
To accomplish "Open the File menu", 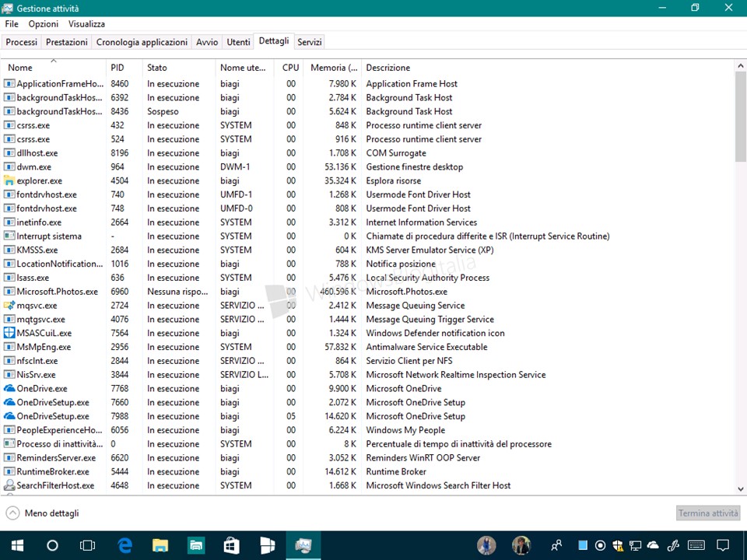I will click(12, 24).
